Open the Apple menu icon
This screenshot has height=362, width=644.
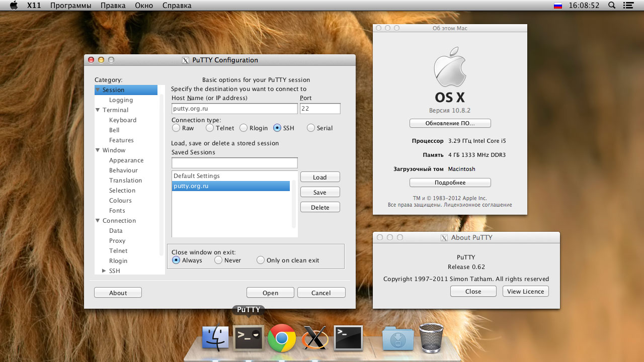(x=14, y=6)
